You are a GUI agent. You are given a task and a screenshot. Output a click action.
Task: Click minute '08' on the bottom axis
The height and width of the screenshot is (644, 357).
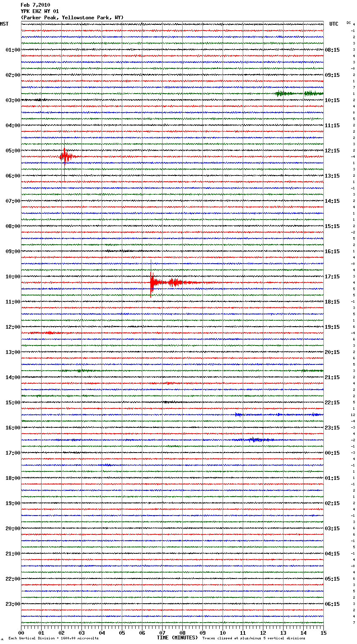pyautogui.click(x=182, y=633)
